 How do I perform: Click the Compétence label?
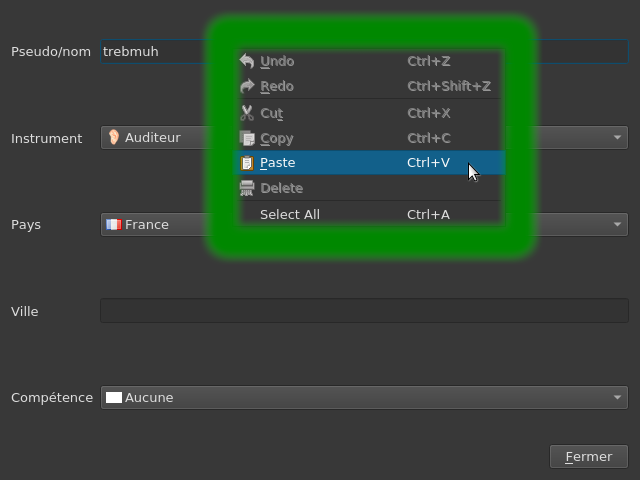click(x=52, y=398)
